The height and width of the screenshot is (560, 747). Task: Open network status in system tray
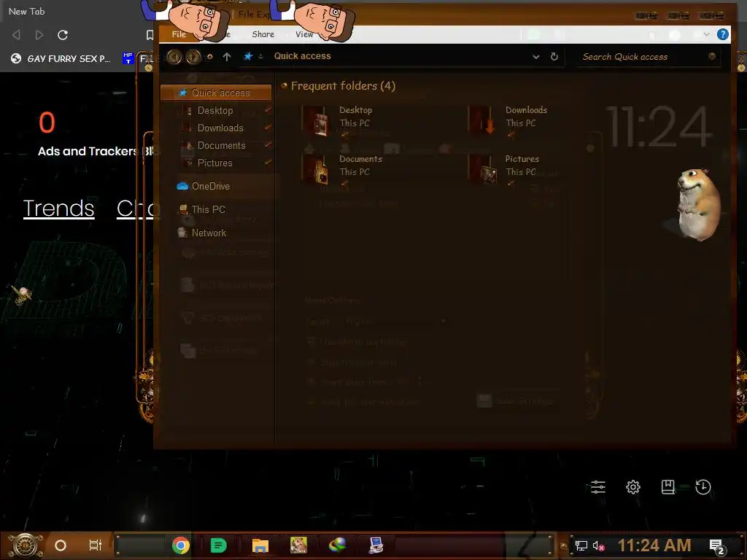click(x=581, y=546)
